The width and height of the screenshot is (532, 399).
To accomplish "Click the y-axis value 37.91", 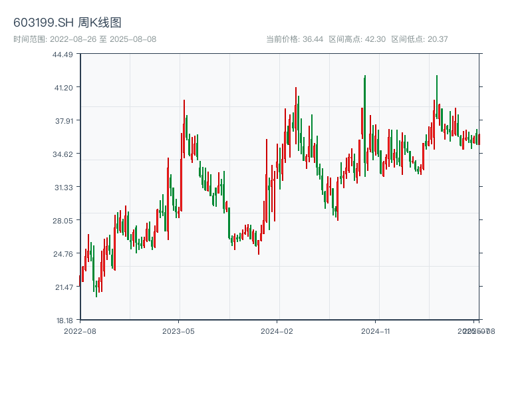I will [x=64, y=121].
